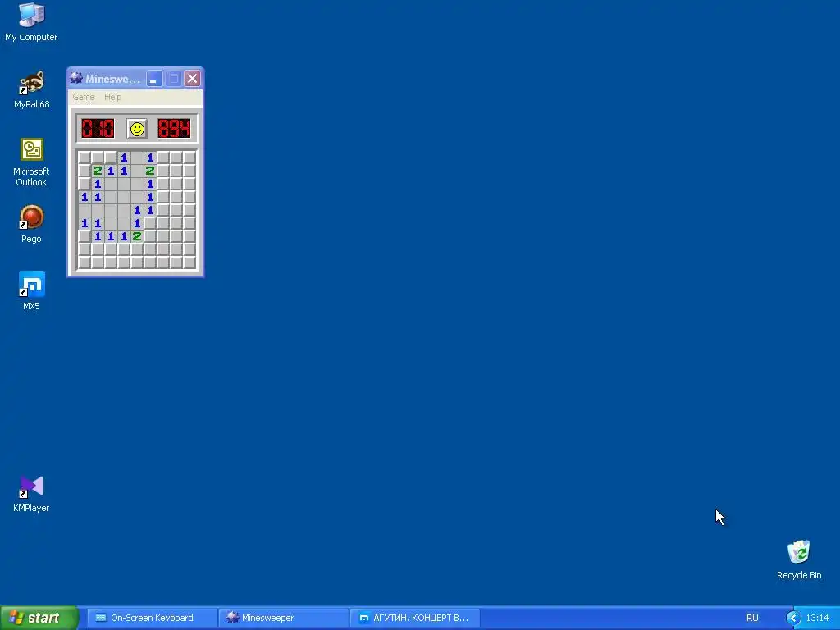The height and width of the screenshot is (630, 840).
Task: Select the MX5 browser desktop icon
Action: tap(31, 291)
